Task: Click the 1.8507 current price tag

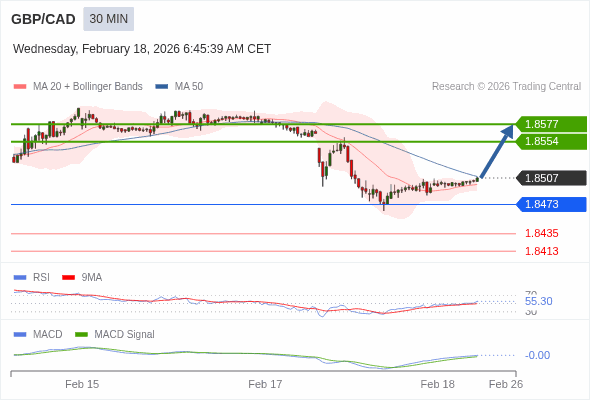Action: (x=552, y=178)
